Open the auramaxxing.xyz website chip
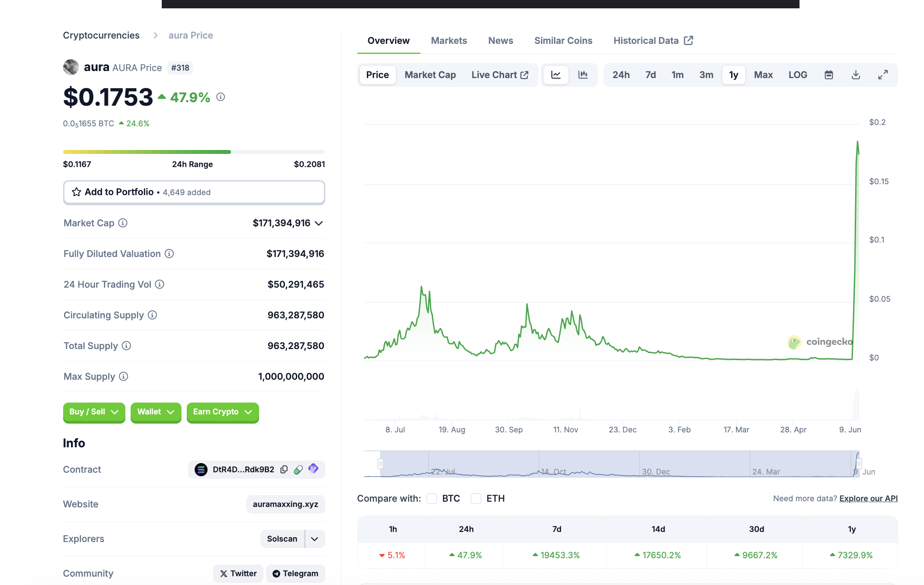This screenshot has width=924, height=585. pos(285,504)
